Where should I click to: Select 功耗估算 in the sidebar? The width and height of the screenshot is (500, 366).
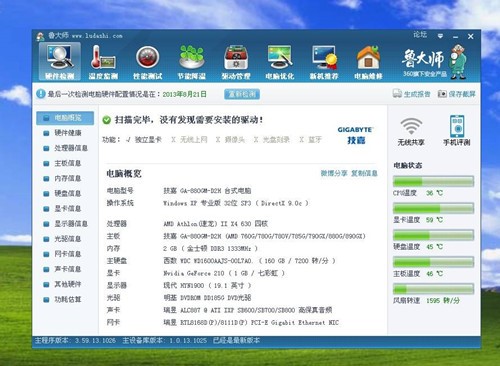[65, 299]
